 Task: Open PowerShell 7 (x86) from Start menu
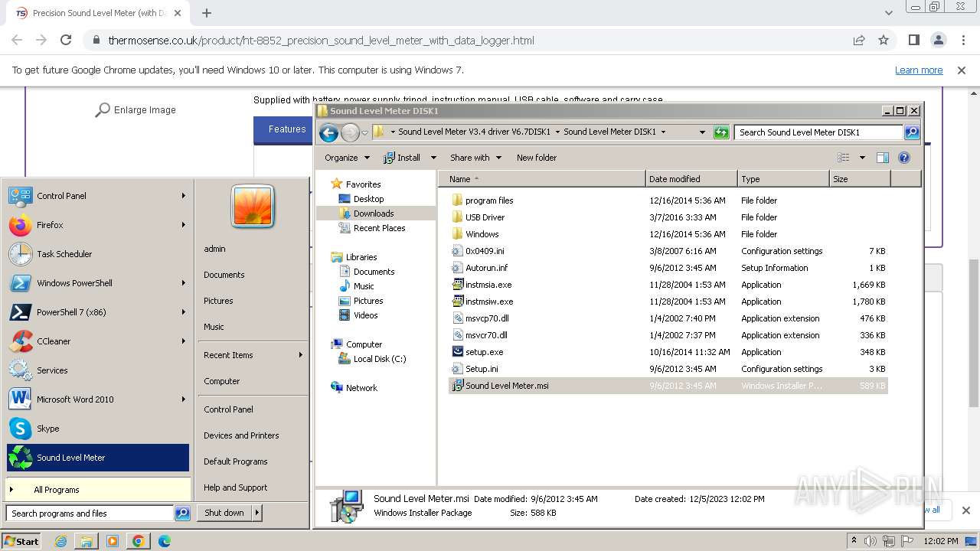click(98, 312)
